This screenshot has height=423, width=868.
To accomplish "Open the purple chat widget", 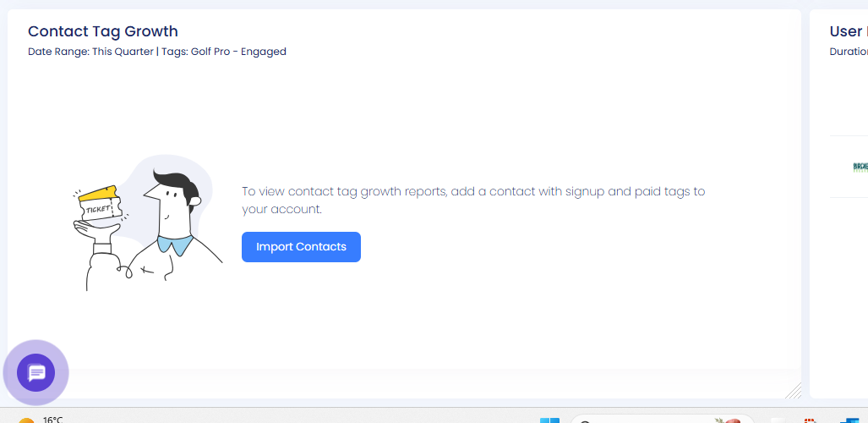I will pos(36,372).
